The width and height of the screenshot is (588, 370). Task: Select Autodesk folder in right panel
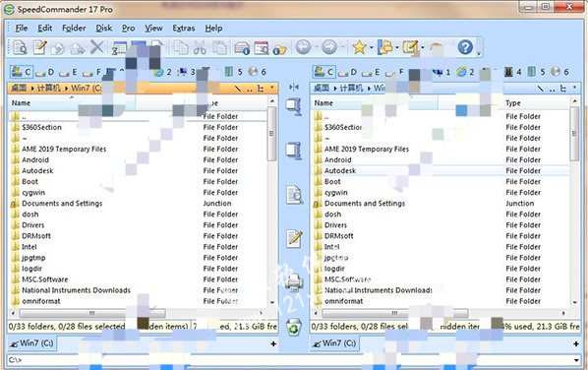(x=440, y=171)
